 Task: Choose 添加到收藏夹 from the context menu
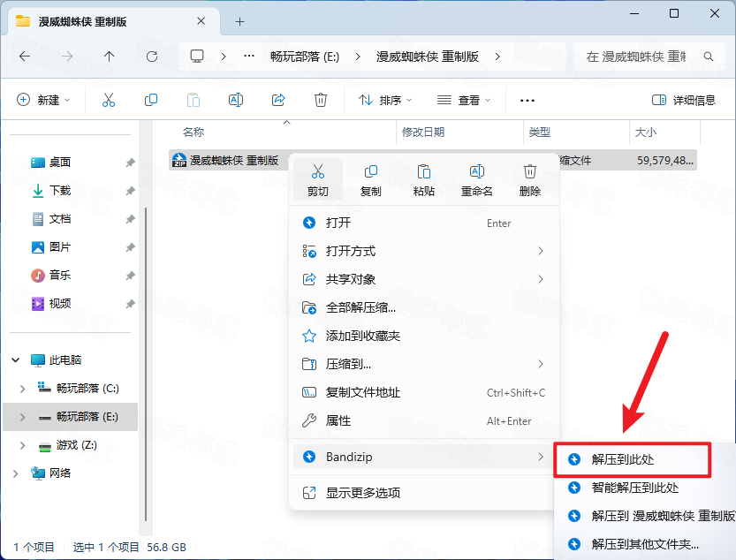pyautogui.click(x=424, y=336)
